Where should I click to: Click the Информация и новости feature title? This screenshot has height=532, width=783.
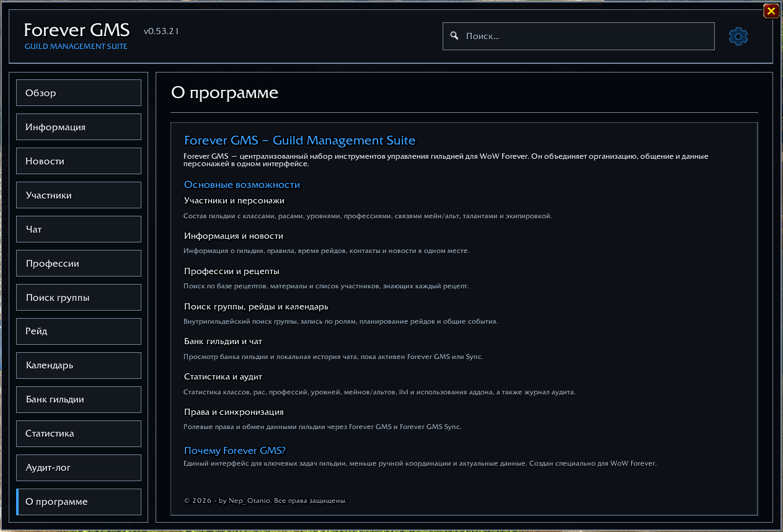point(234,236)
